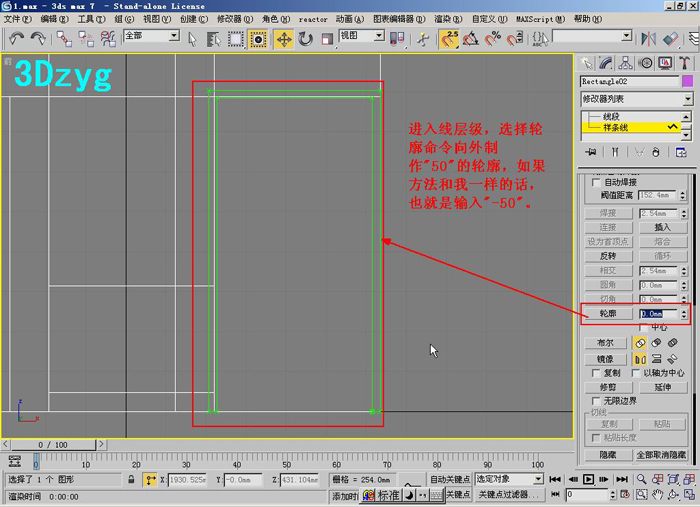Toggle the selection lock padlock icon
The image size is (700, 507).
tap(131, 479)
